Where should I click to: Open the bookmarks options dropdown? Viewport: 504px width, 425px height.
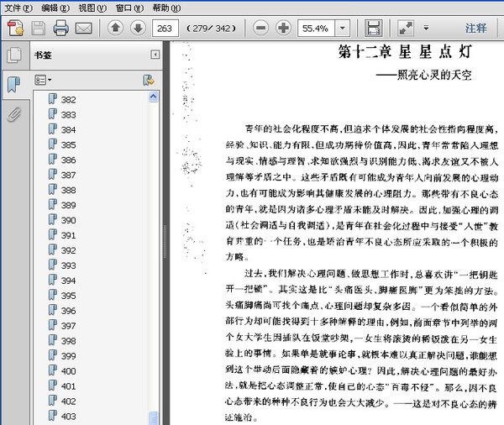43,80
